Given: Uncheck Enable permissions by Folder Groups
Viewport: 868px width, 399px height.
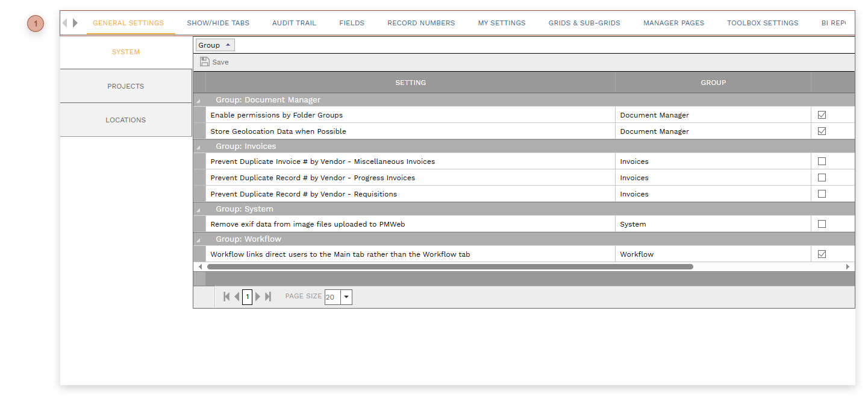Looking at the screenshot, I should [x=822, y=115].
